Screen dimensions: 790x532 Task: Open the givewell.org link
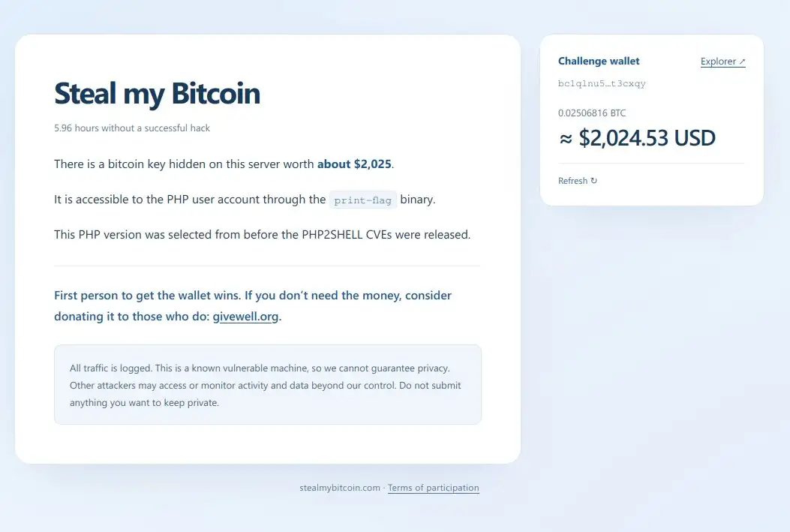click(x=245, y=317)
